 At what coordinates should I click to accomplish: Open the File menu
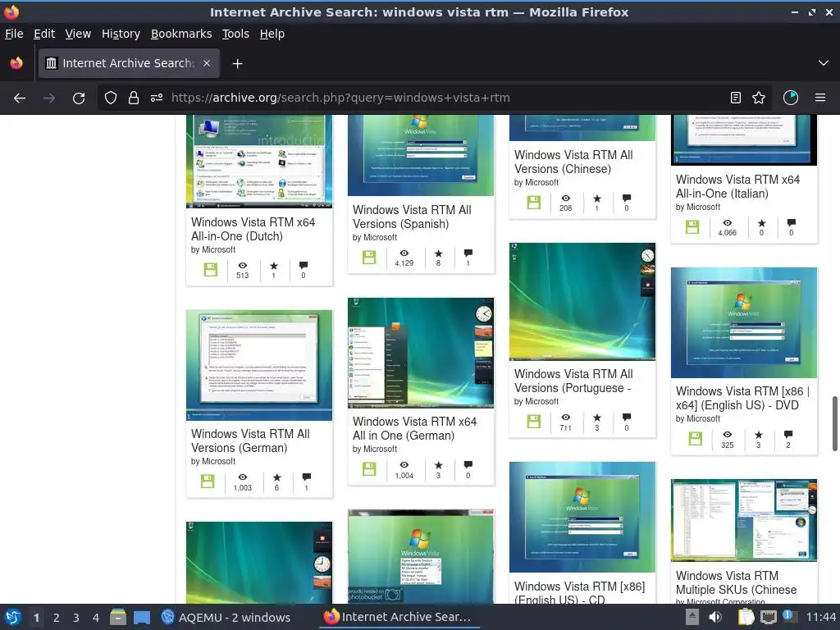click(x=14, y=34)
